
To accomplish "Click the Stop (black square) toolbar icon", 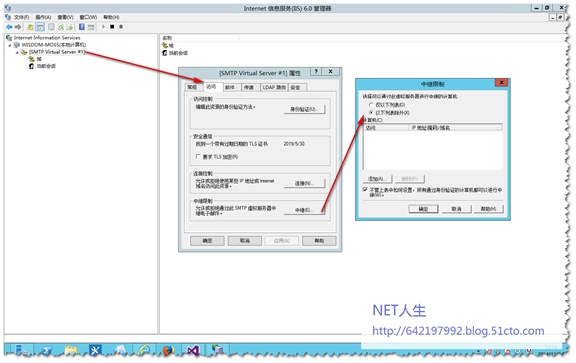I will tap(112, 27).
